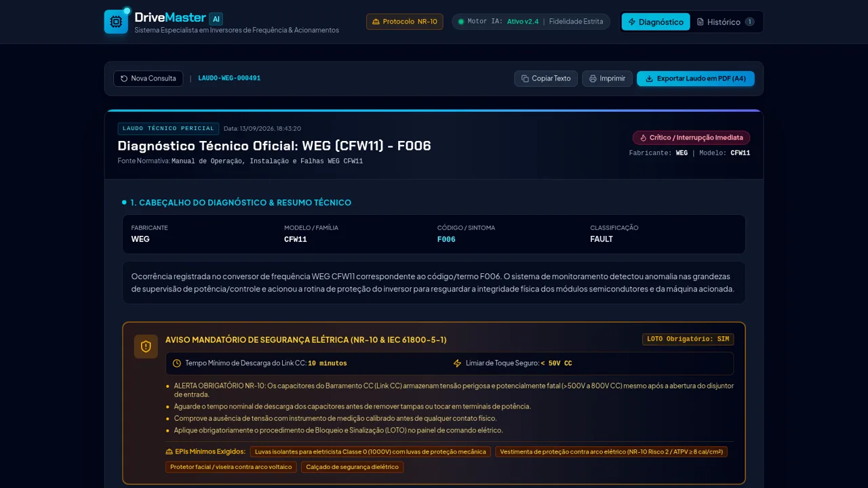Click the F006 code value
Viewport: 868px width, 488px height.
[446, 239]
